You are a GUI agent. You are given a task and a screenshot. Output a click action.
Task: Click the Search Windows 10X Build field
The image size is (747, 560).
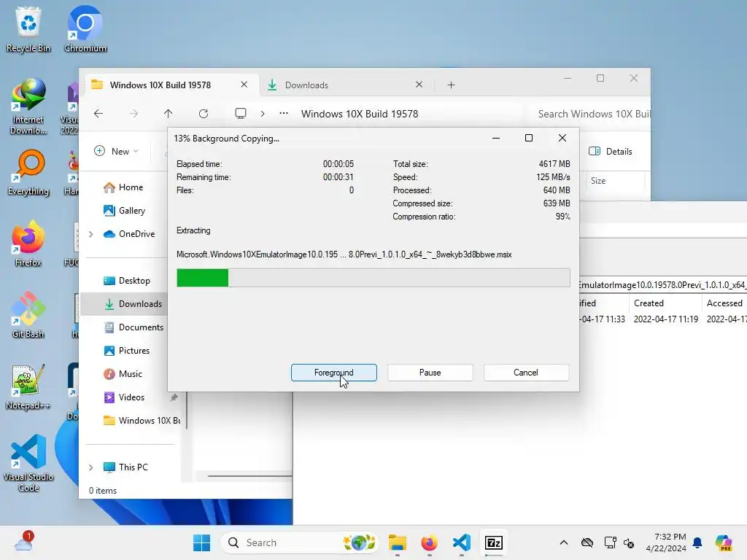[591, 114]
